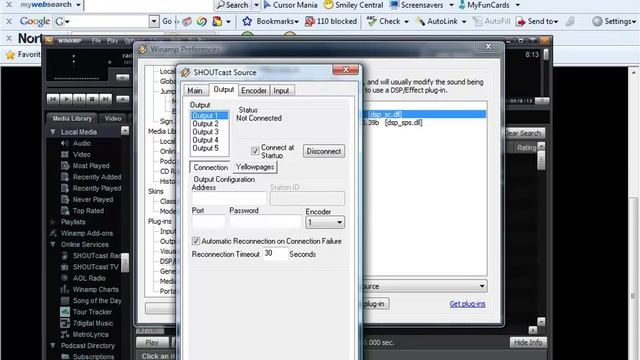Select the dsp_sps.dll plug-in entry
This screenshot has height=360, width=640.
point(403,122)
